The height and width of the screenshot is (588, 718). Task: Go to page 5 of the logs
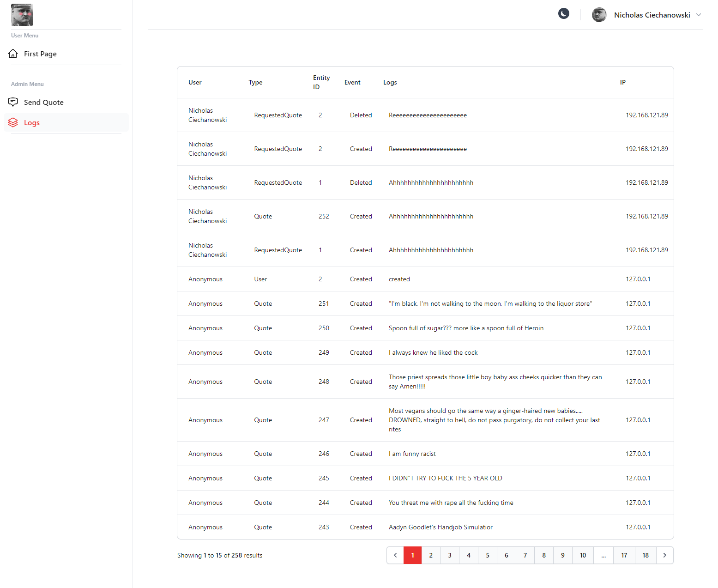[x=488, y=555]
